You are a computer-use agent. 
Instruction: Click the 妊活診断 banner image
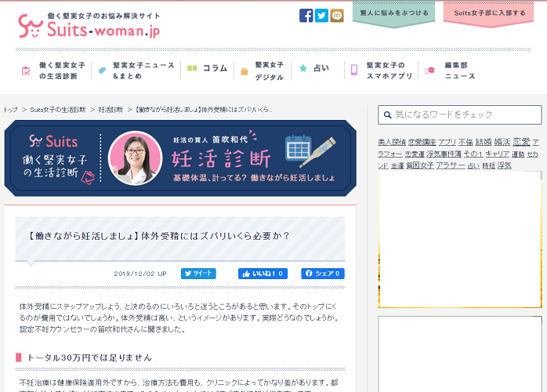coord(180,158)
